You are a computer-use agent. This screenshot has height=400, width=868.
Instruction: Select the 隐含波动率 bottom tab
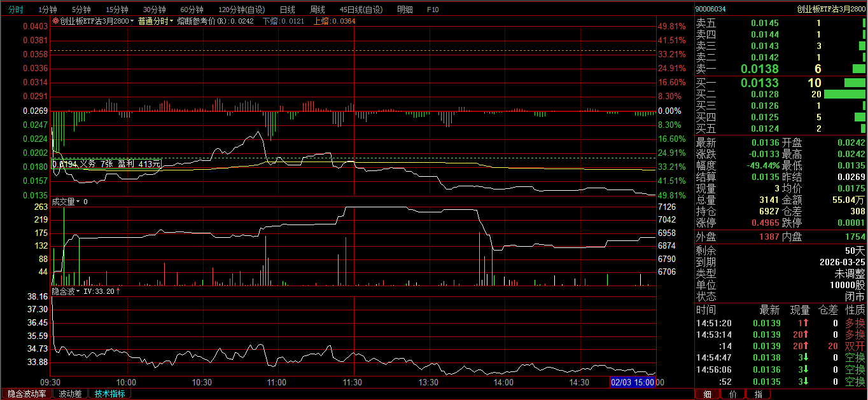(x=27, y=394)
